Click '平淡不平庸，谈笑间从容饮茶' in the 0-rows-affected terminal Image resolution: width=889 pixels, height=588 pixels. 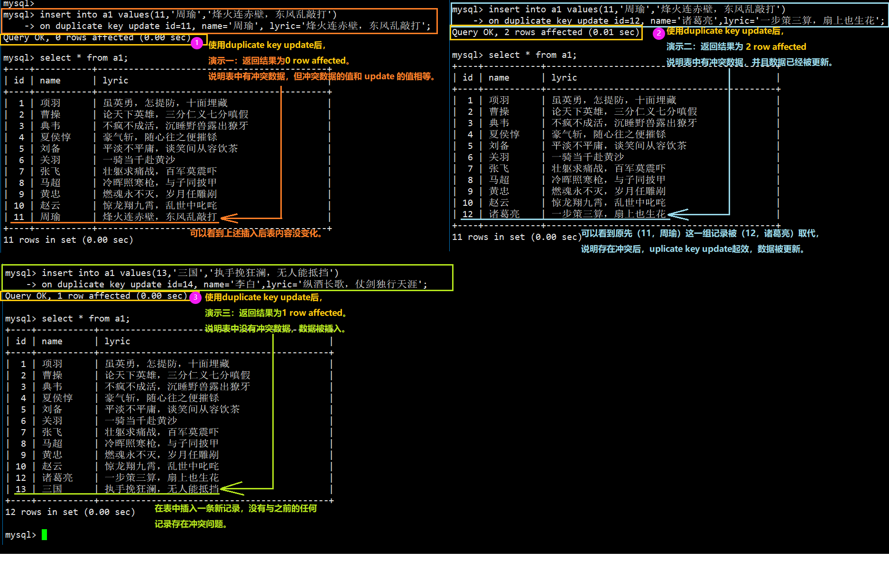pyautogui.click(x=171, y=149)
